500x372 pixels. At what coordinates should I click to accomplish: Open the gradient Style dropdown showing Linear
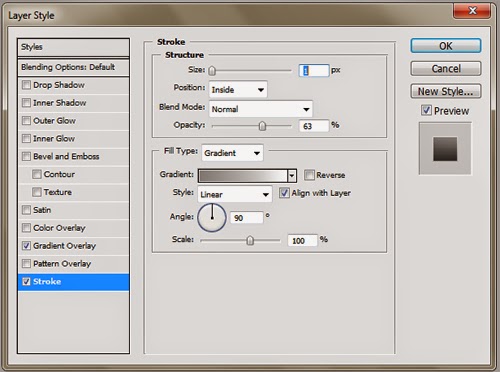pos(235,194)
